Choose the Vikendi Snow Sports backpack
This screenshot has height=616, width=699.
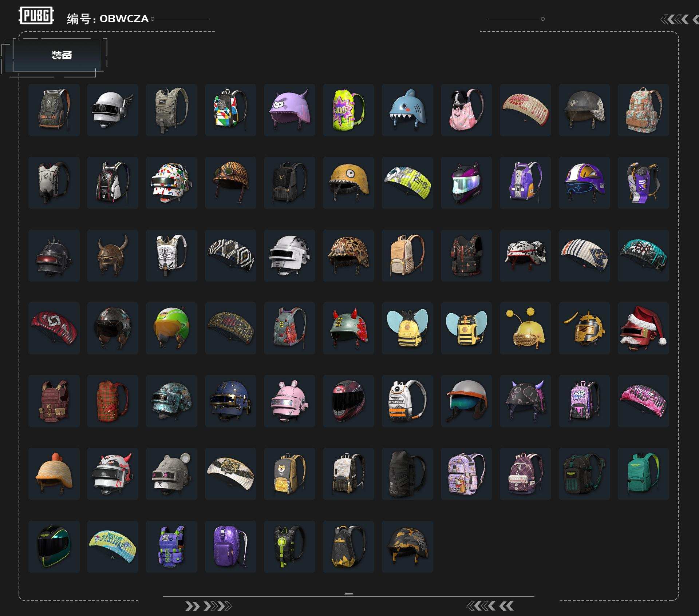tap(407, 401)
